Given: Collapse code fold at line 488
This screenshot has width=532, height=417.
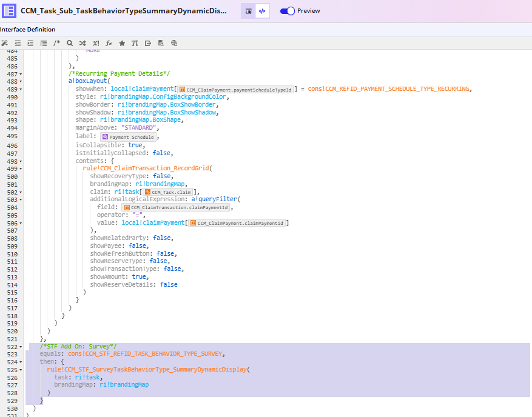Looking at the screenshot, I should coord(21,82).
